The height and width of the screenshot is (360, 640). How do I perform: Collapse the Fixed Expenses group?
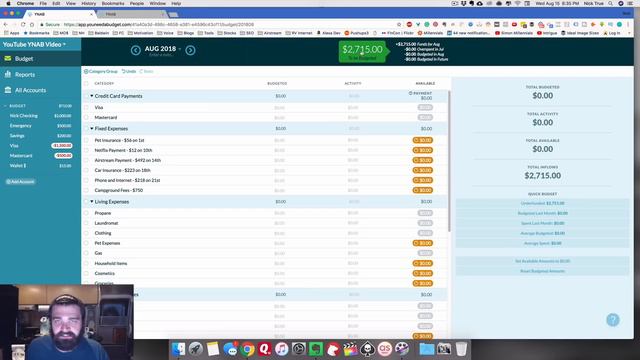pos(92,129)
